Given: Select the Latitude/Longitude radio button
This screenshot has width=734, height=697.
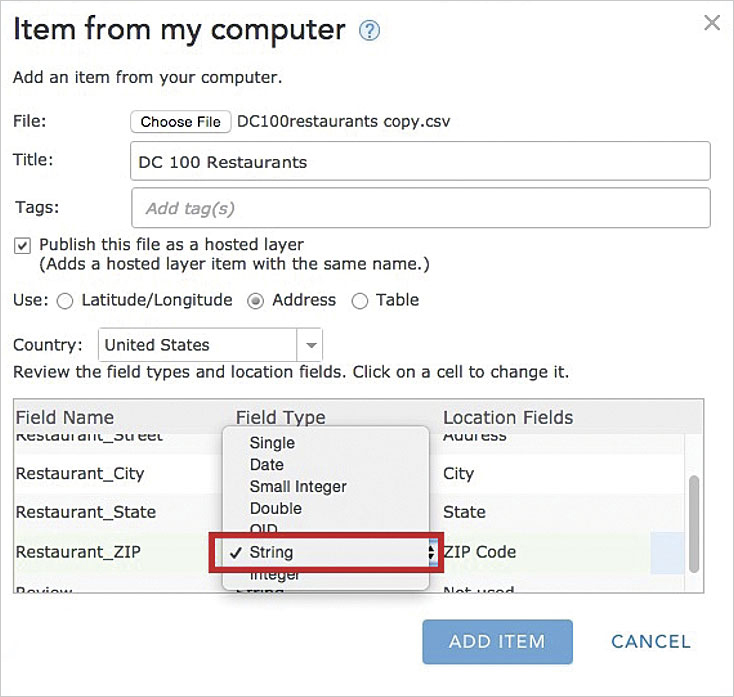Looking at the screenshot, I should click(65, 301).
